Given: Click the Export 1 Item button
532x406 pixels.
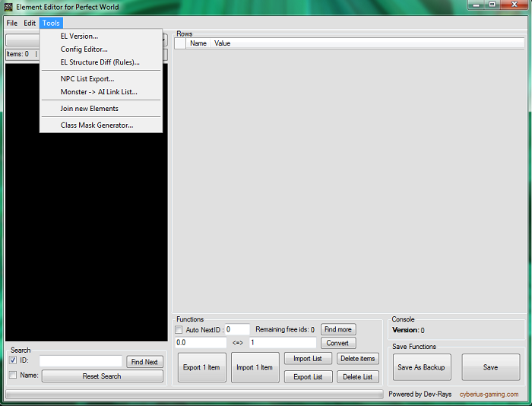Looking at the screenshot, I should coord(202,367).
